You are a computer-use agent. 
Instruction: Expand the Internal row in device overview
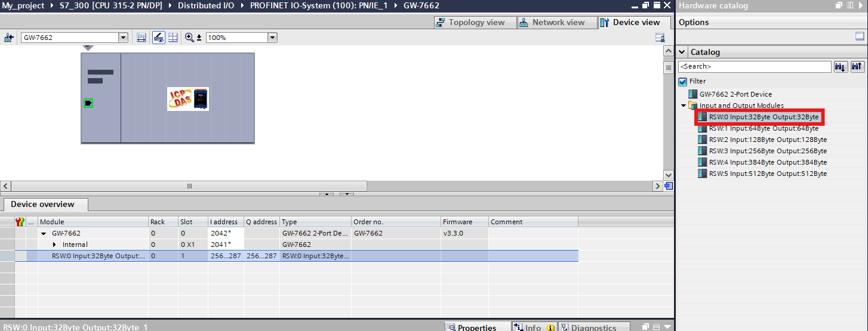(x=55, y=245)
